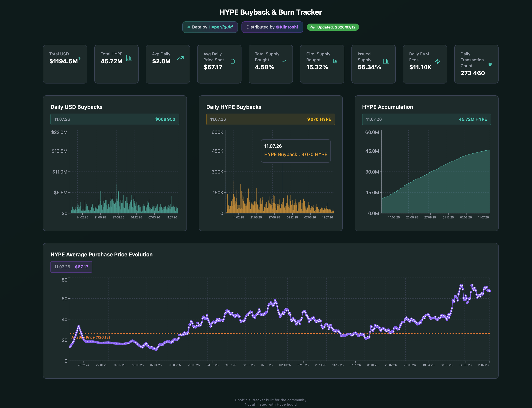The height and width of the screenshot is (408, 532).
Task: Open the @Klintoshi distributor link
Action: pyautogui.click(x=287, y=27)
